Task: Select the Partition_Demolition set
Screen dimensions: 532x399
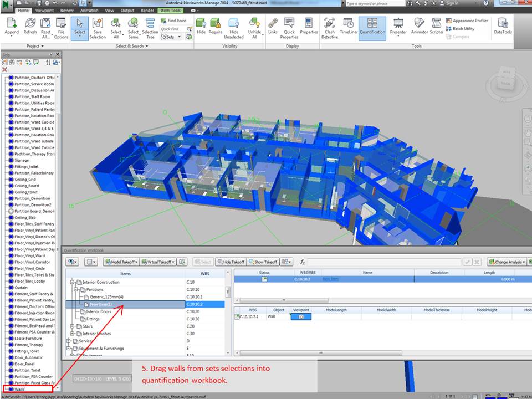Action: (32, 198)
